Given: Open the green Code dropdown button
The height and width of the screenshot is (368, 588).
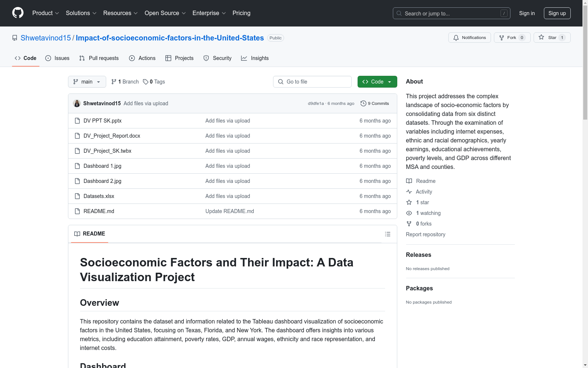Looking at the screenshot, I should tap(377, 82).
